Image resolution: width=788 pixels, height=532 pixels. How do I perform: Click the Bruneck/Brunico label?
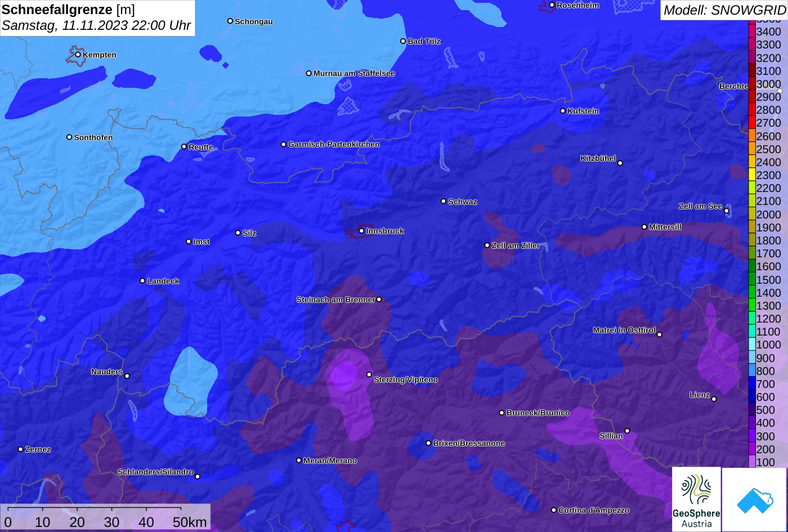[538, 413]
